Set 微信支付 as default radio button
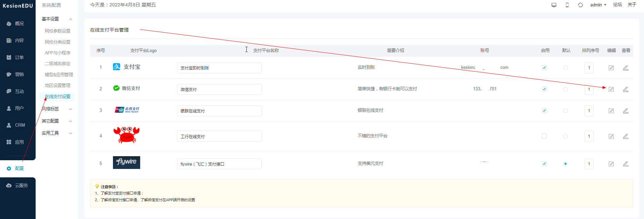644x219 pixels. click(565, 89)
